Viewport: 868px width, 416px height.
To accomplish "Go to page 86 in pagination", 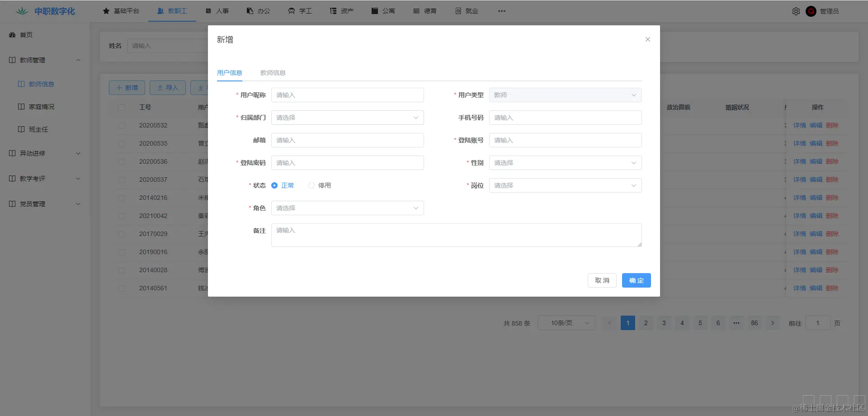I will [755, 323].
